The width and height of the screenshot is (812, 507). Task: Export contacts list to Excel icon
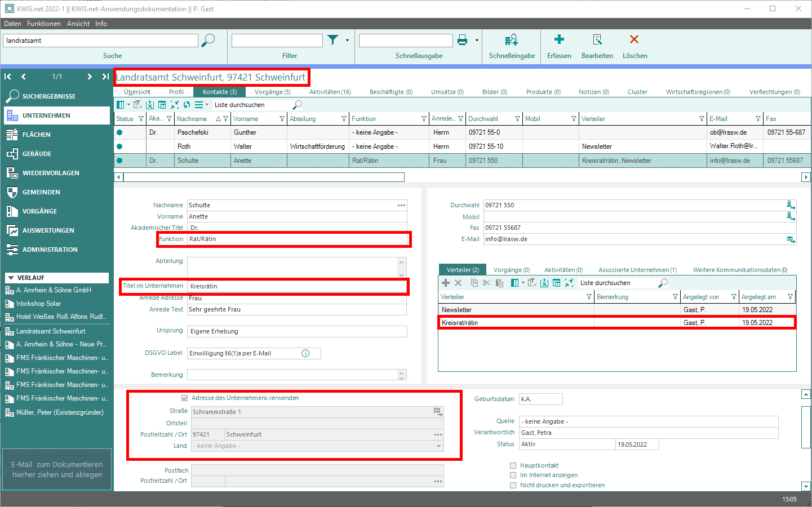coord(150,105)
